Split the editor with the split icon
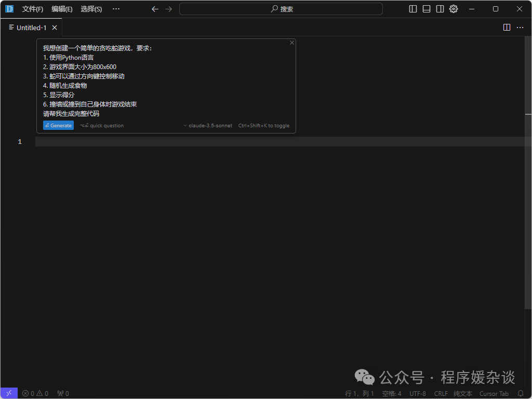Screen dimensions: 532x399 (x=506, y=27)
